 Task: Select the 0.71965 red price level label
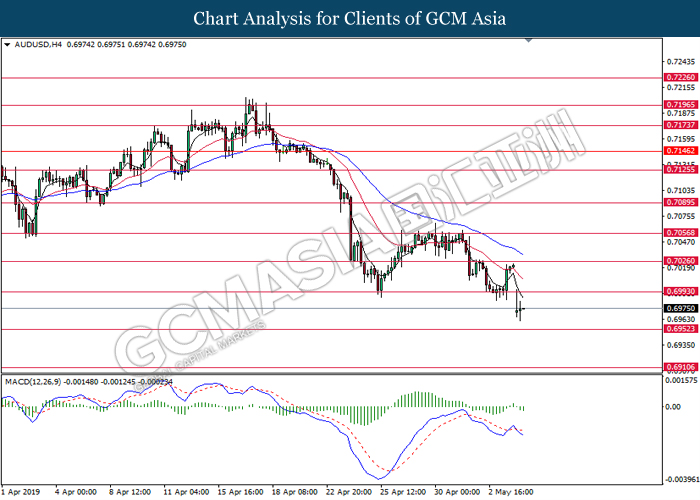click(x=681, y=104)
